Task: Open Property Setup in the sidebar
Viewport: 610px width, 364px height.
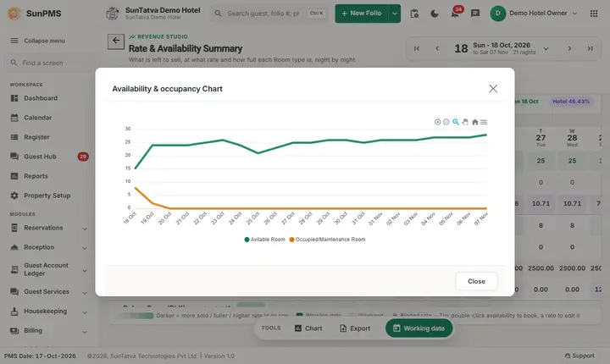Action: pyautogui.click(x=47, y=196)
